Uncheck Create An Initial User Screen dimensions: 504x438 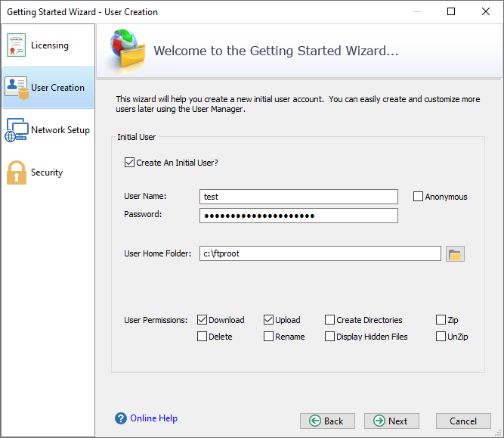pyautogui.click(x=129, y=163)
